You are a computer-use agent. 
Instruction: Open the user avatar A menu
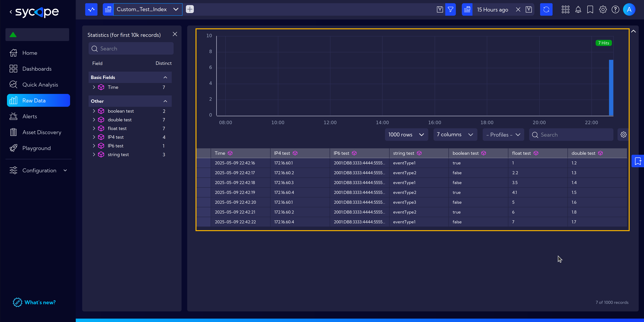pyautogui.click(x=629, y=9)
